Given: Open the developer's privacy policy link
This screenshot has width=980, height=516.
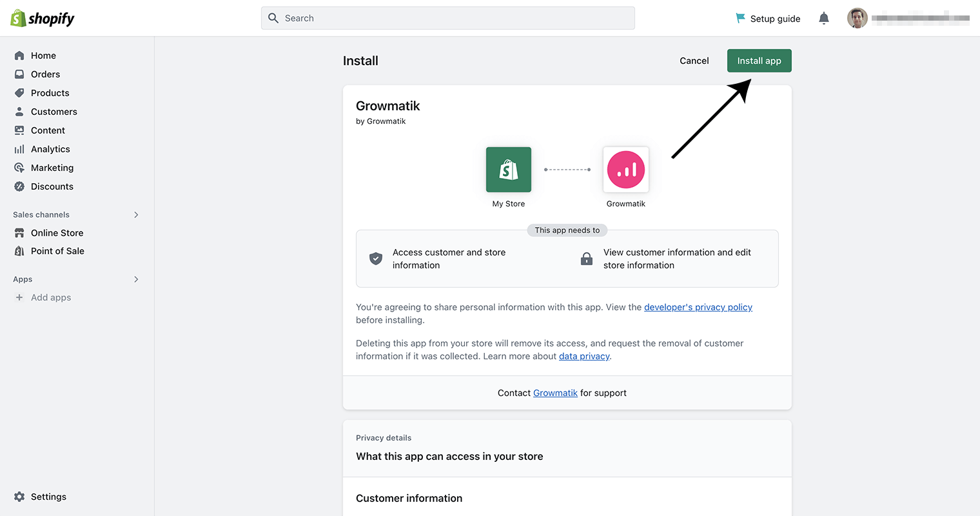Looking at the screenshot, I should 698,307.
